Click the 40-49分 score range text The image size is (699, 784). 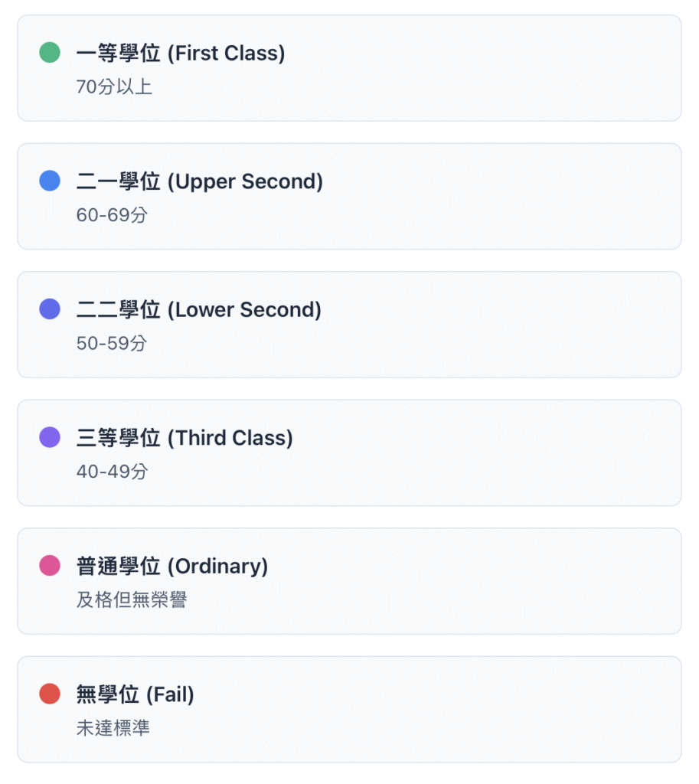[x=112, y=472]
